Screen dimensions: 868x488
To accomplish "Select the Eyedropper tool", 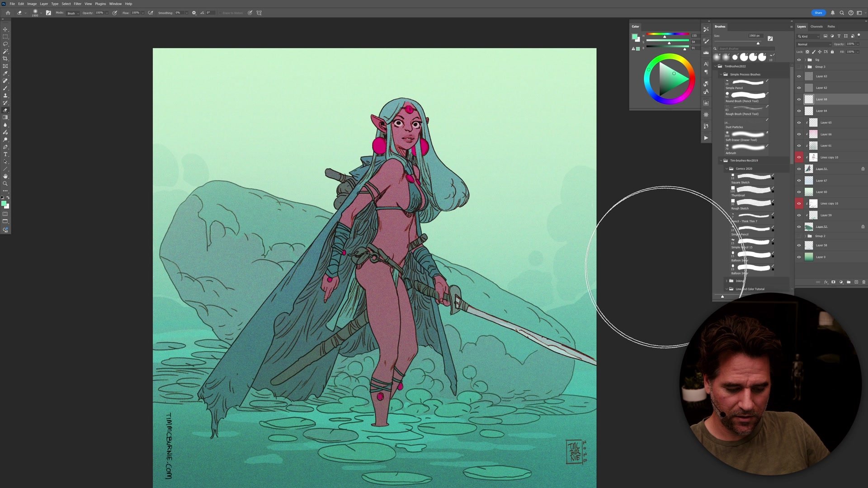I will [x=5, y=74].
